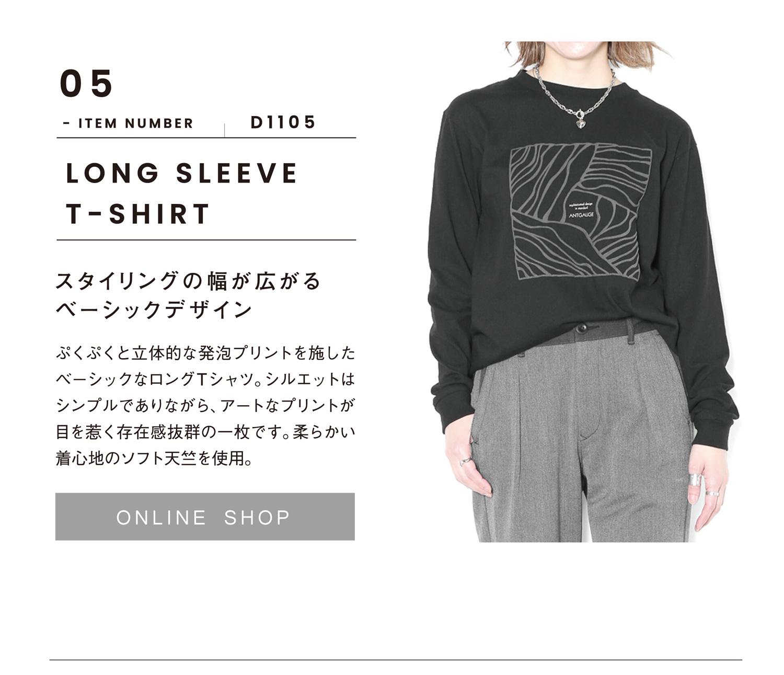Click the ONLINE SHOP button
Viewport: 784px width, 675px height.
pos(205,517)
